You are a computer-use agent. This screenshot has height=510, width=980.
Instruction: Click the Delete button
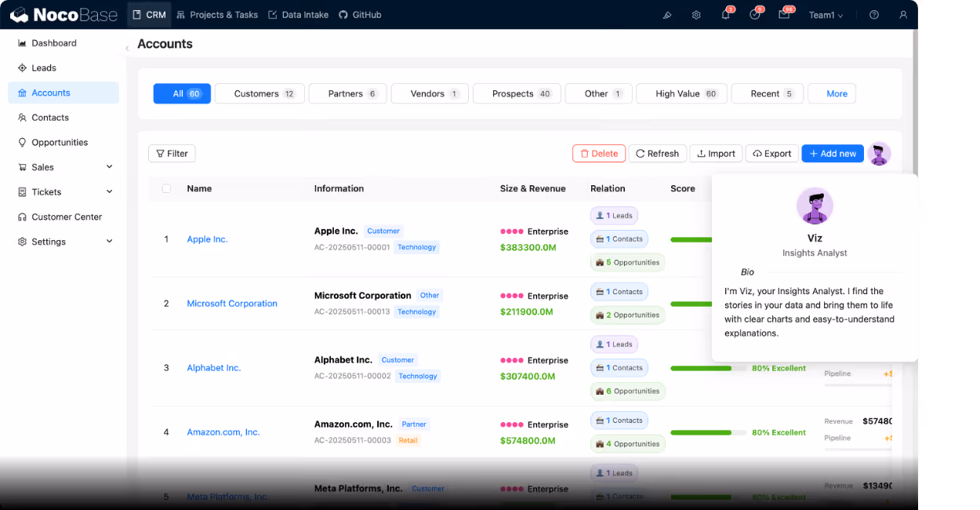(599, 154)
